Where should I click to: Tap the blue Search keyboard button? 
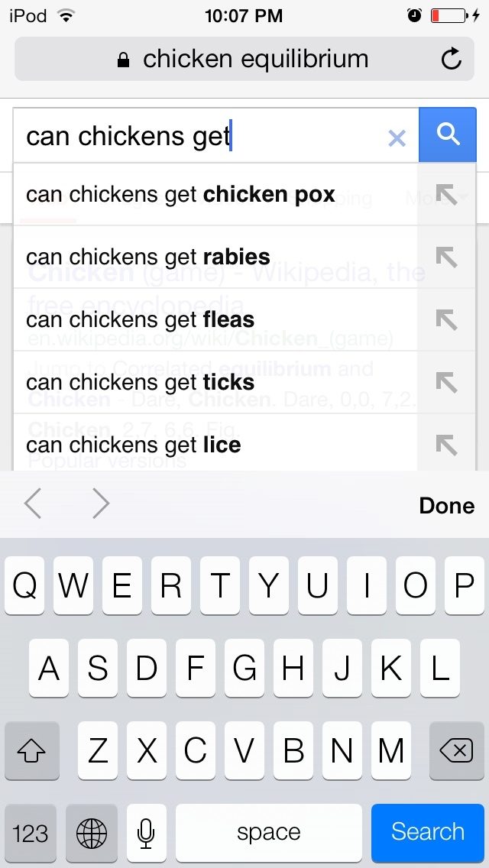pyautogui.click(x=428, y=833)
